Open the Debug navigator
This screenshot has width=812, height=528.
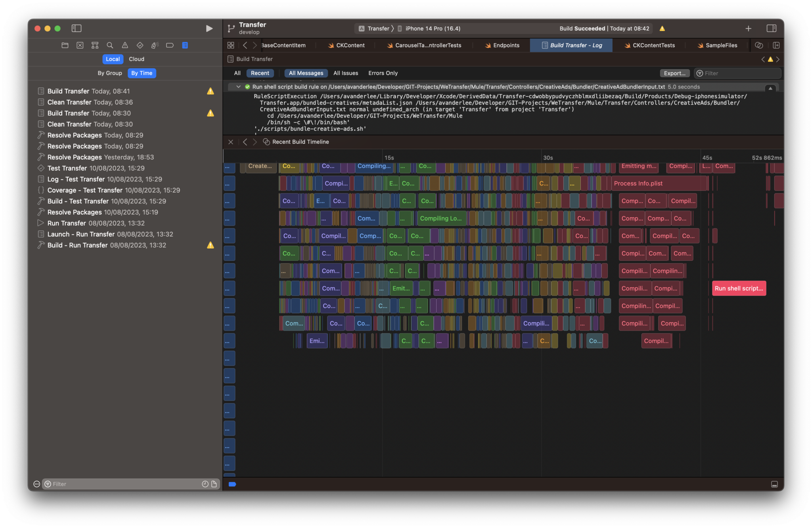[155, 45]
